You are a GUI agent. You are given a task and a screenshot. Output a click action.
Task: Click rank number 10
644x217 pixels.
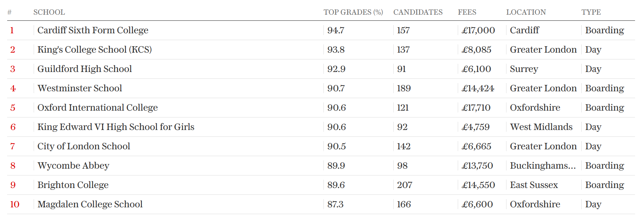tap(15, 204)
